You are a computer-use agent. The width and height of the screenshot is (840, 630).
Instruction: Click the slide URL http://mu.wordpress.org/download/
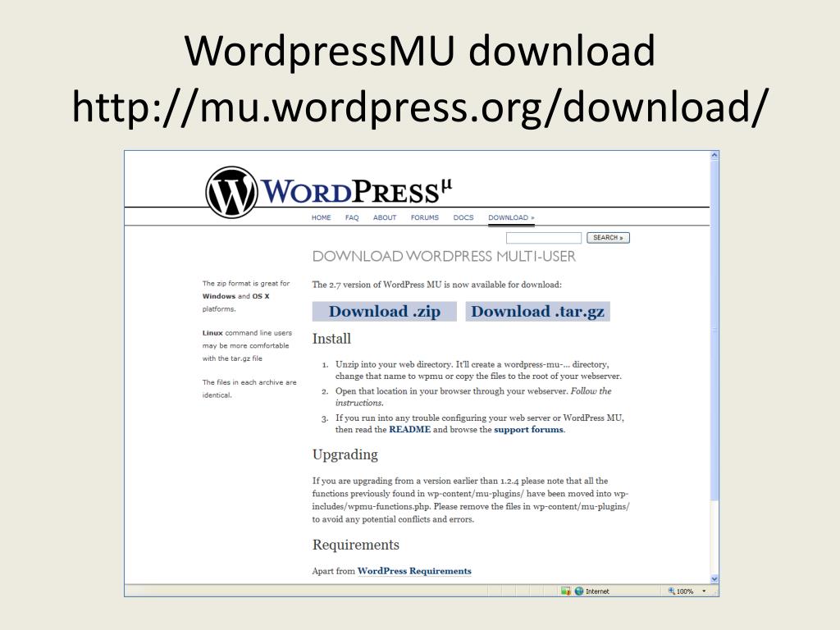[421, 106]
